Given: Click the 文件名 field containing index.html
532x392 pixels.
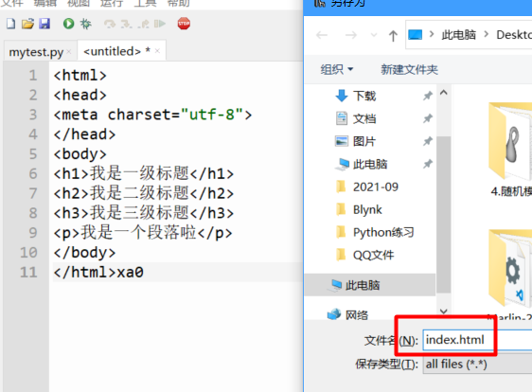Looking at the screenshot, I should 477,340.
